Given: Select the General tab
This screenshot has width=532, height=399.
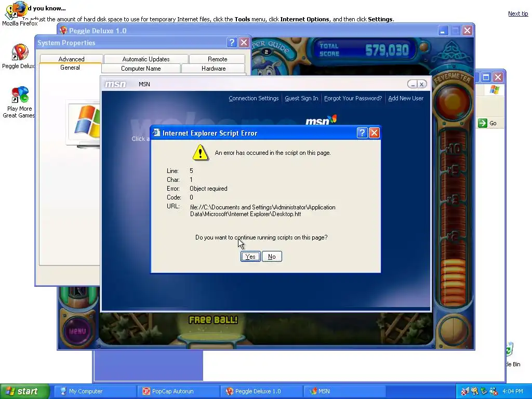Looking at the screenshot, I should pos(70,68).
